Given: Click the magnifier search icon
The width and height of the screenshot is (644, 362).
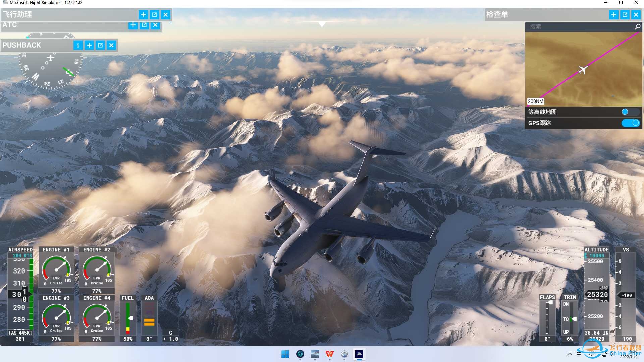Looking at the screenshot, I should (x=638, y=27).
